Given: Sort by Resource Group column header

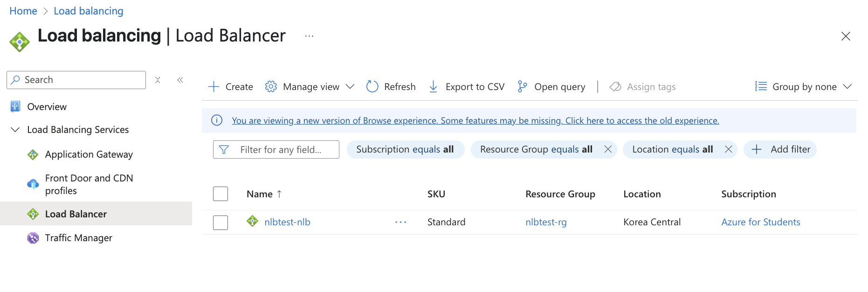Looking at the screenshot, I should [560, 194].
